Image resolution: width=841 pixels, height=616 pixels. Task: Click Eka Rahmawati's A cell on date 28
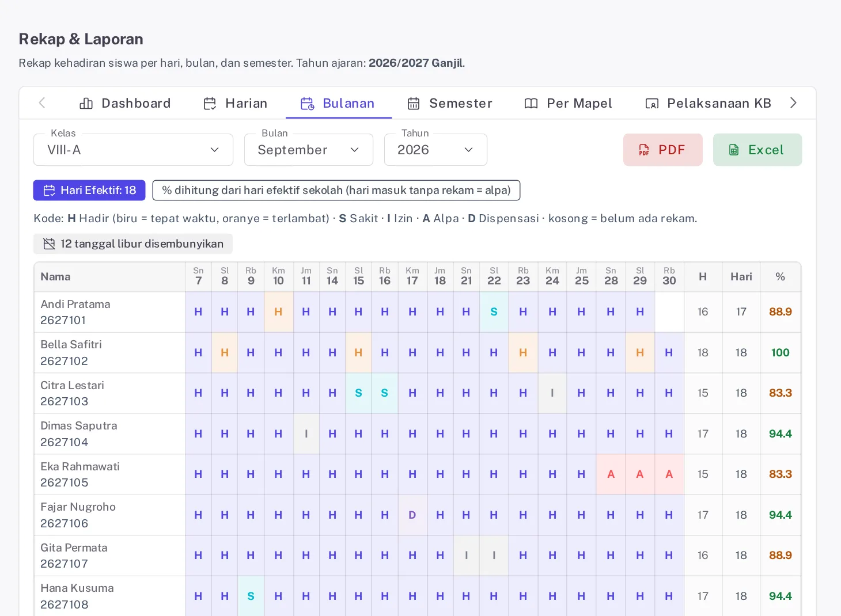(x=611, y=474)
